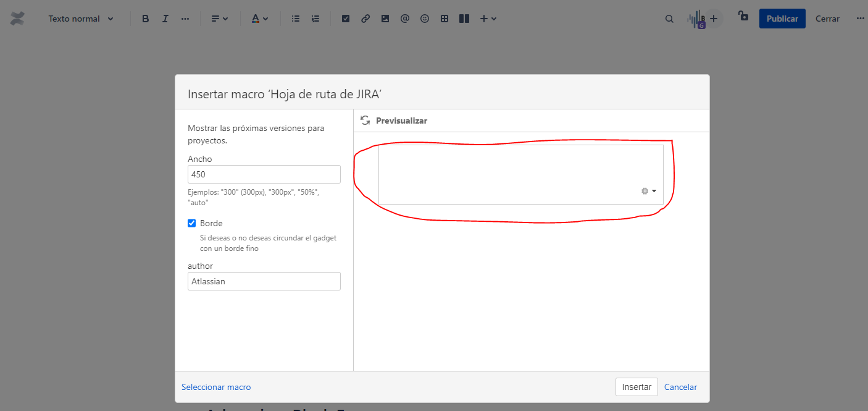The height and width of the screenshot is (411, 868).
Task: Open more formatting options ellipsis
Action: pyautogui.click(x=185, y=19)
